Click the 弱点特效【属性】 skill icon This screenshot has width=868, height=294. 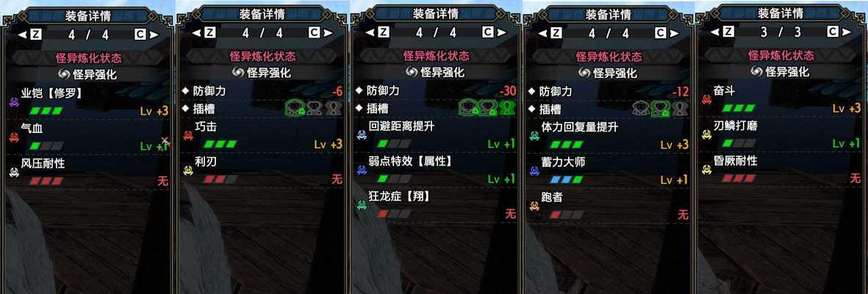click(362, 170)
